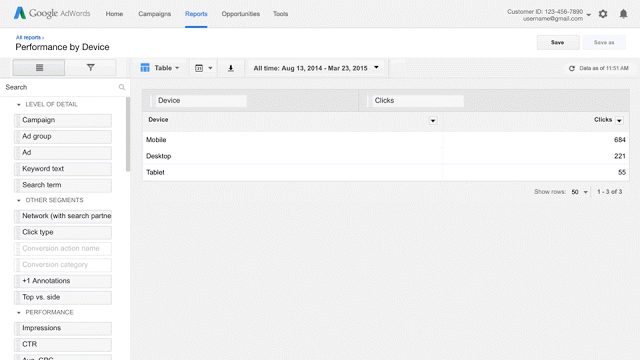Image resolution: width=640 pixels, height=360 pixels.
Task: Open the Table chart type dropdown
Action: pyautogui.click(x=160, y=68)
